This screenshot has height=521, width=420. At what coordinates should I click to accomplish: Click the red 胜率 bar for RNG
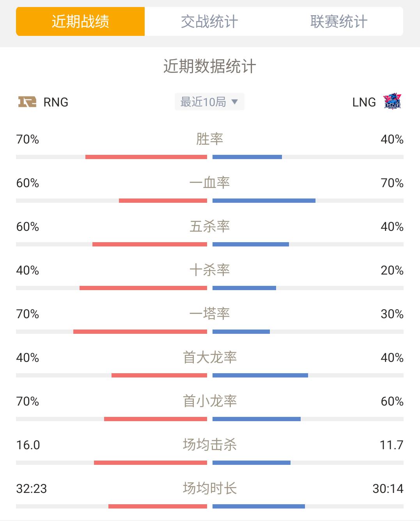coord(146,157)
